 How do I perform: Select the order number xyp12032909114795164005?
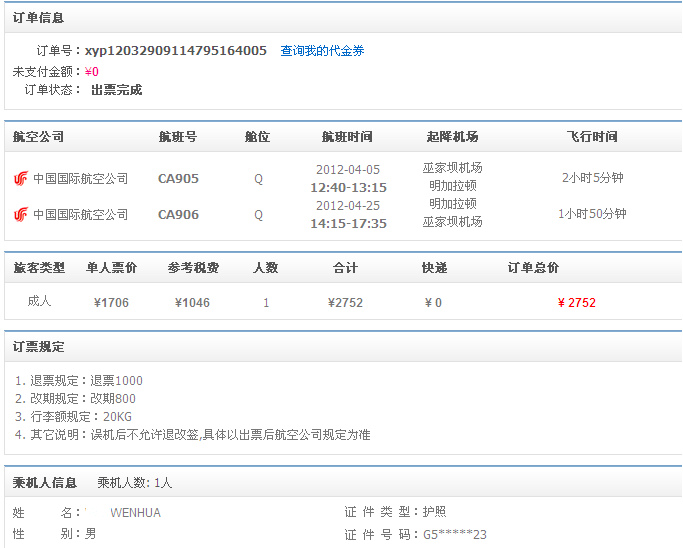[x=176, y=51]
